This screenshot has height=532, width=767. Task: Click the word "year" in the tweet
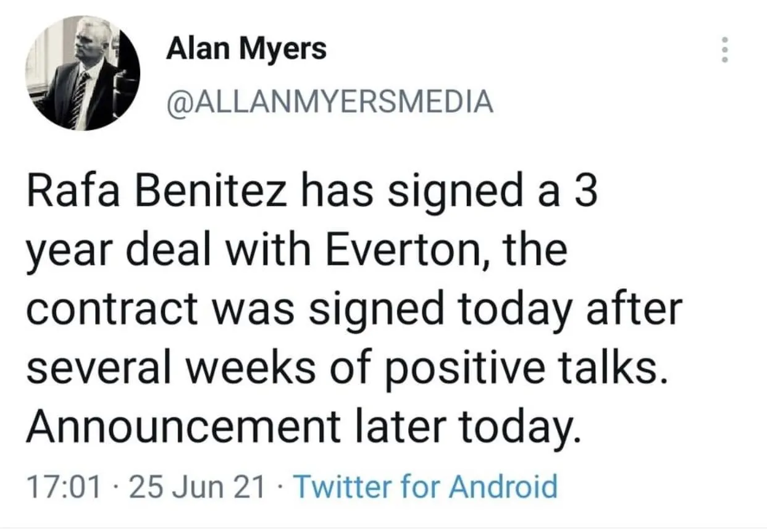[73, 253]
